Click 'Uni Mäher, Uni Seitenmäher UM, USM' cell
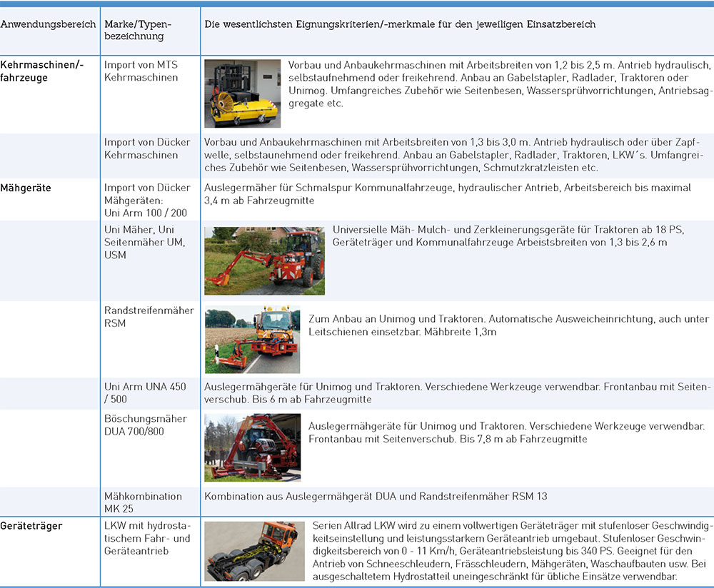Image resolution: width=714 pixels, height=588 pixels. tap(144, 242)
